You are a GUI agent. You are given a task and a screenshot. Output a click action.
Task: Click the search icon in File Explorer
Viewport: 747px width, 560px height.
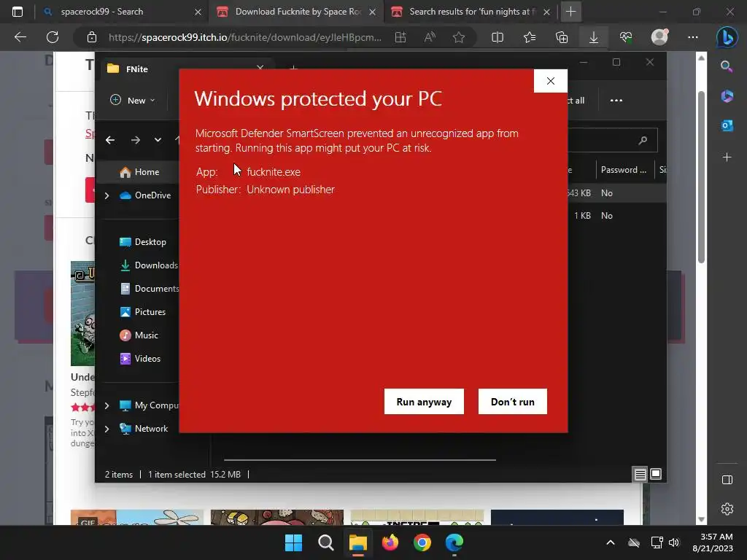[643, 140]
